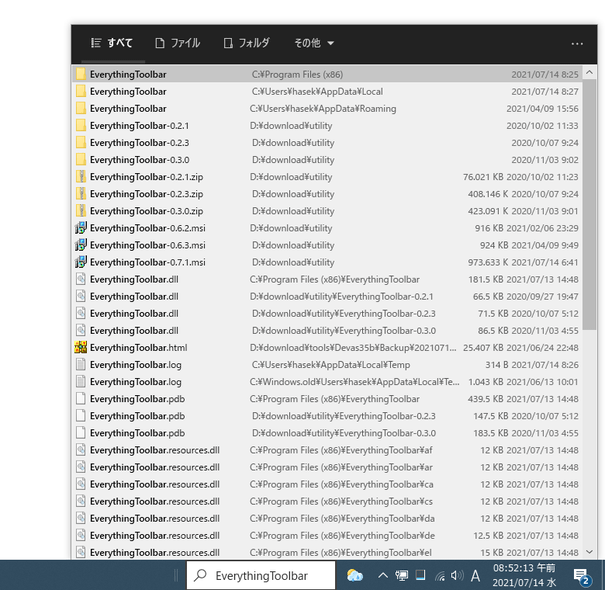Image resolution: width=605 pixels, height=590 pixels.
Task: Open the Wi-Fi tray icon
Action: click(x=440, y=576)
